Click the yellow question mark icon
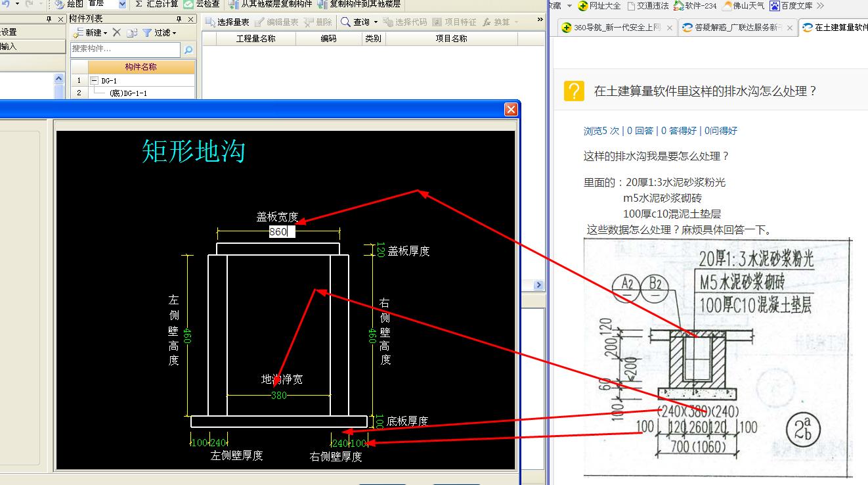This screenshot has height=485, width=868. tap(574, 91)
